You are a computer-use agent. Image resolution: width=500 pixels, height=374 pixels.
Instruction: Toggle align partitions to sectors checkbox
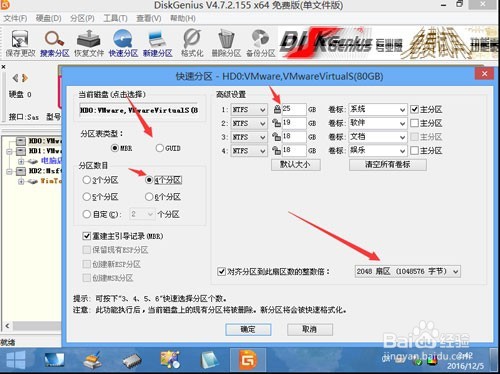coord(221,271)
